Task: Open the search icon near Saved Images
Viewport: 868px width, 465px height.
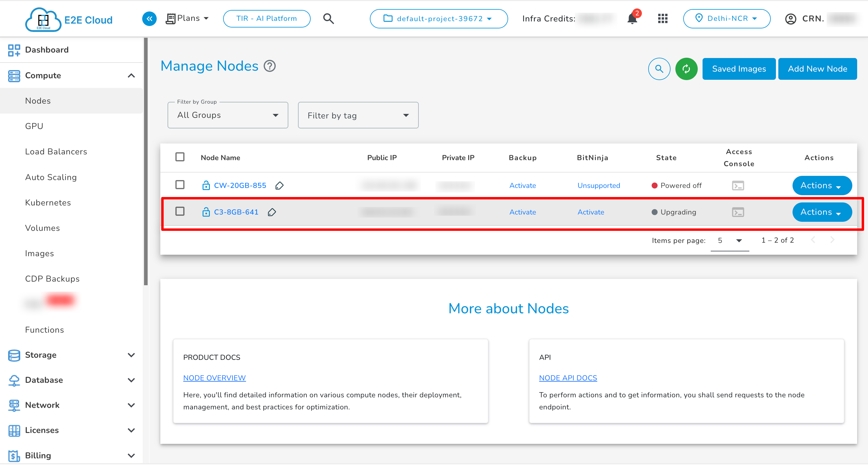Action: 659,69
